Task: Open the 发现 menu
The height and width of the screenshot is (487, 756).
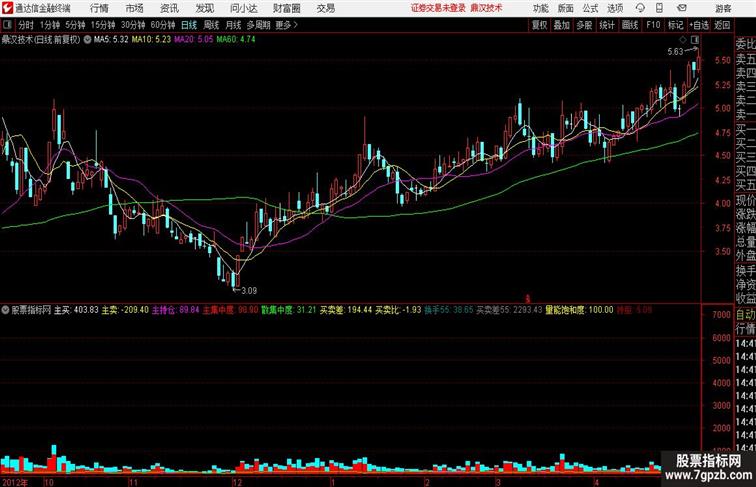Action: (204, 8)
